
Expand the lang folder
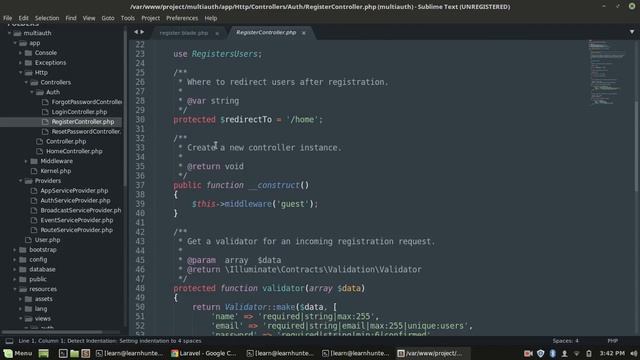coord(20,309)
